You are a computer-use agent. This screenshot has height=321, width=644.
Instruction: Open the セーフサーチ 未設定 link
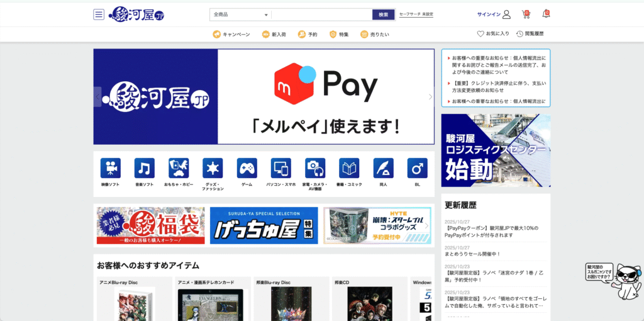[416, 14]
